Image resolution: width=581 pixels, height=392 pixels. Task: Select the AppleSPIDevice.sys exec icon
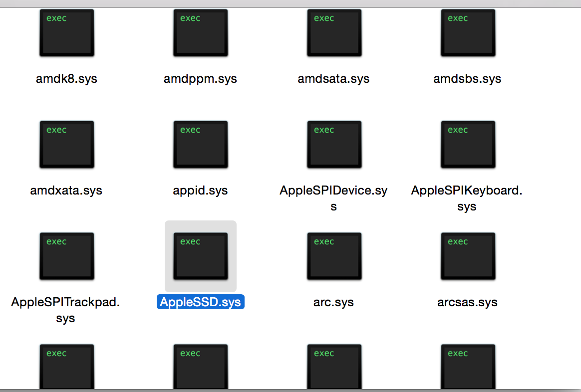334,144
